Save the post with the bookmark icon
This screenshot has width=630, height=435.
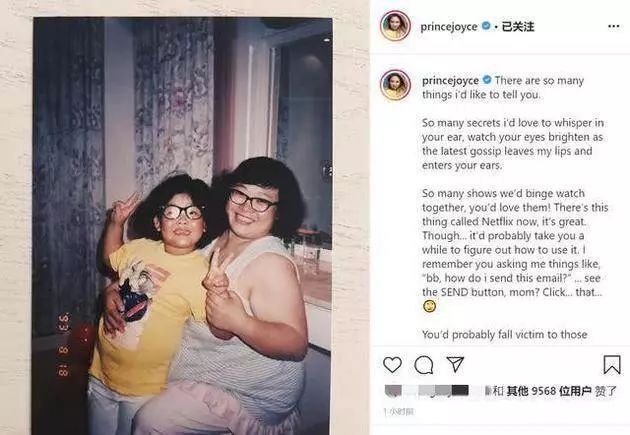[612, 365]
